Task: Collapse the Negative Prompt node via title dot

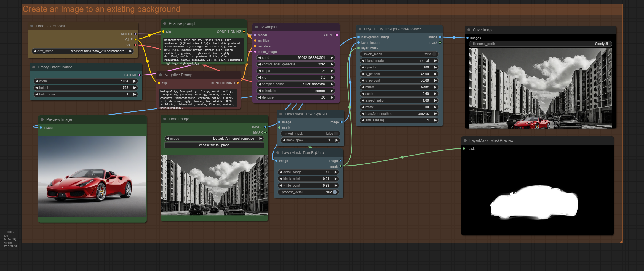Action: tap(161, 75)
